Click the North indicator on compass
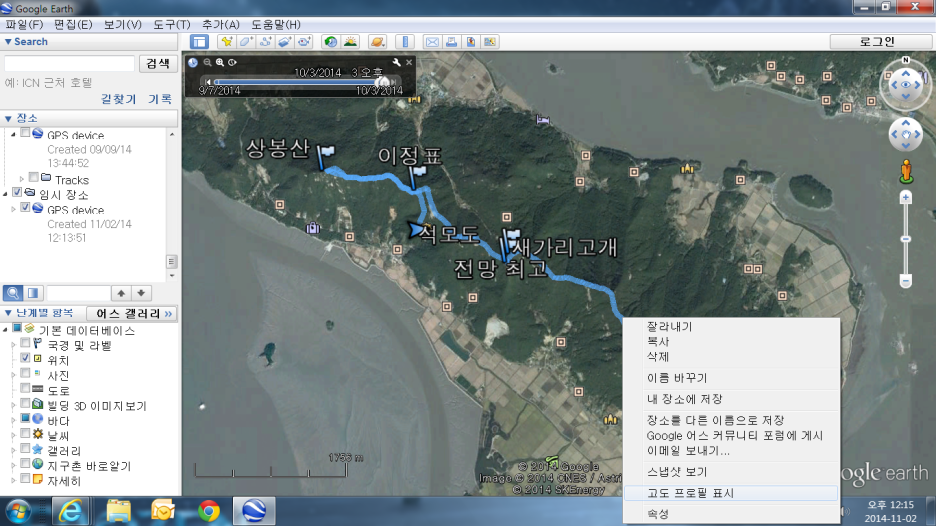Image resolution: width=936 pixels, height=526 pixels. (x=906, y=60)
